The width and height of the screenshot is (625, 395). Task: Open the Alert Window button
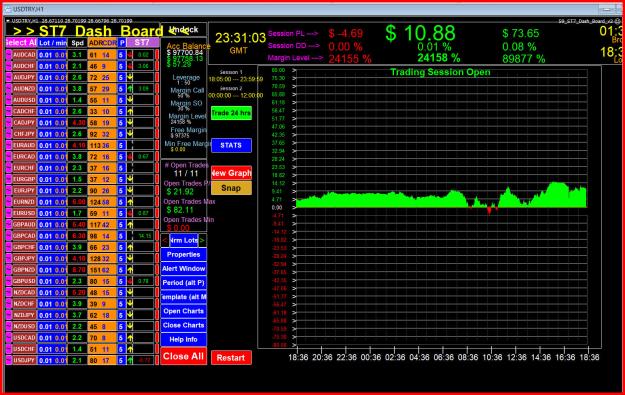[184, 269]
